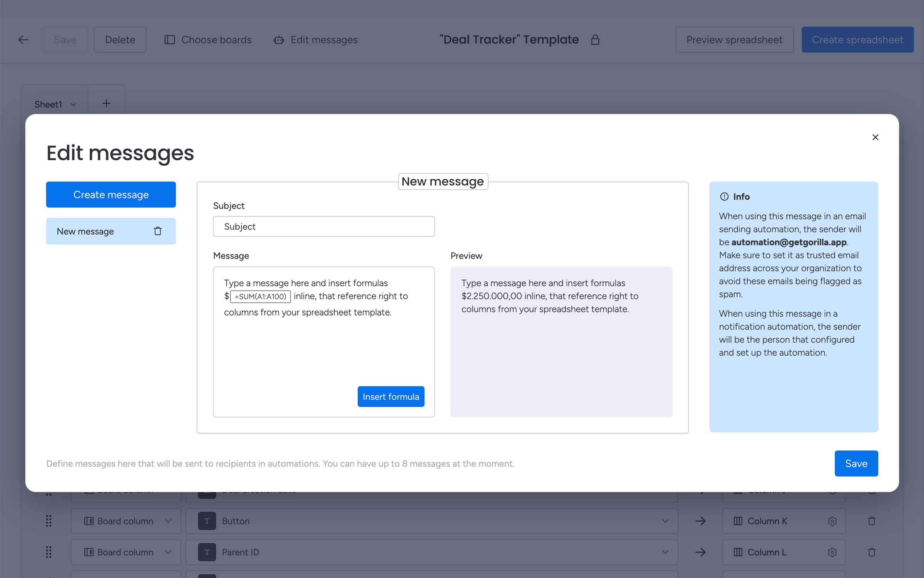Grab the drag handle of Parent ID row
The height and width of the screenshot is (578, 924).
(x=49, y=552)
